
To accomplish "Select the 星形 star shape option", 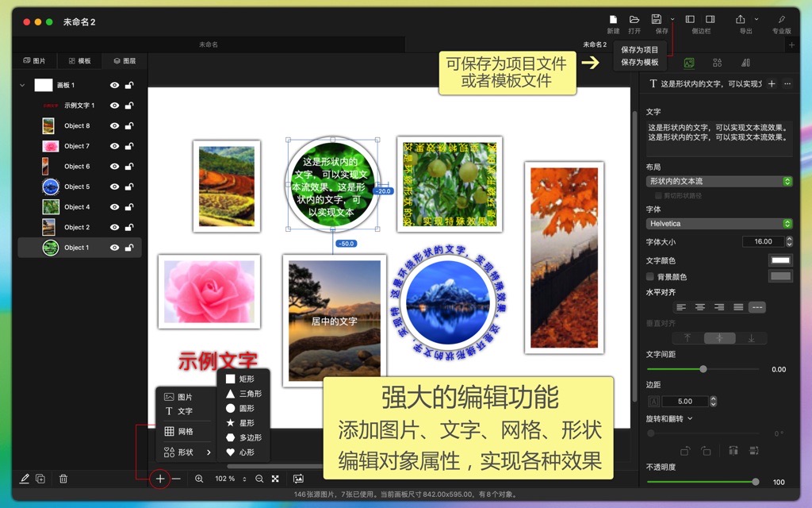I will tap(241, 423).
